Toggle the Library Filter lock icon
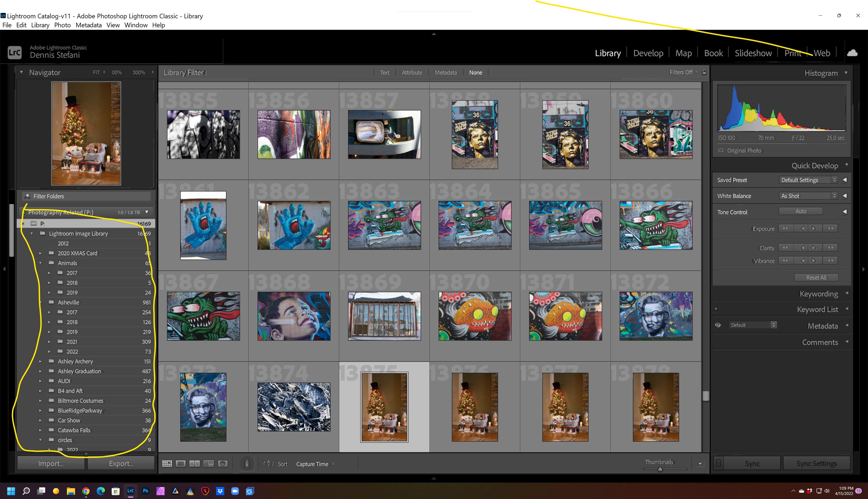 click(x=704, y=72)
